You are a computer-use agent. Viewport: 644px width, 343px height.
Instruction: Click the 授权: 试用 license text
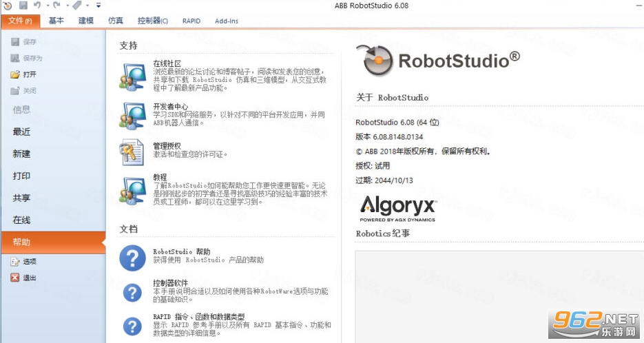373,166
